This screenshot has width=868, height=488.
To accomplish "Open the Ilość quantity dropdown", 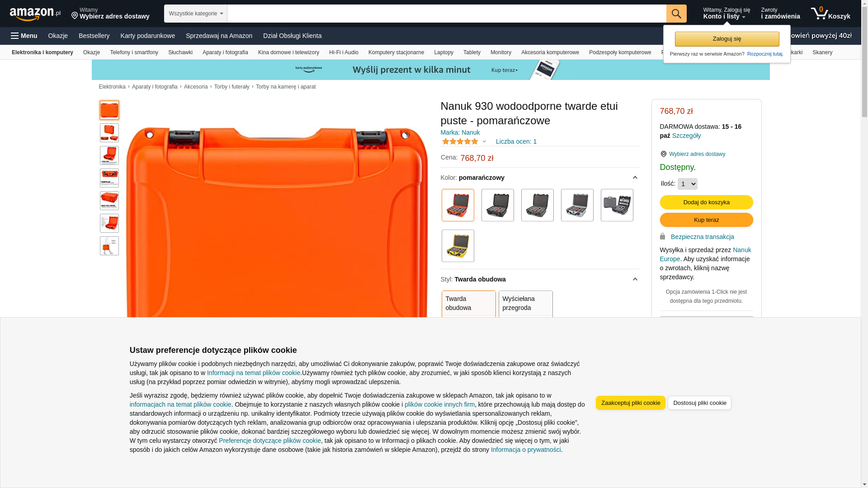I will [x=687, y=184].
